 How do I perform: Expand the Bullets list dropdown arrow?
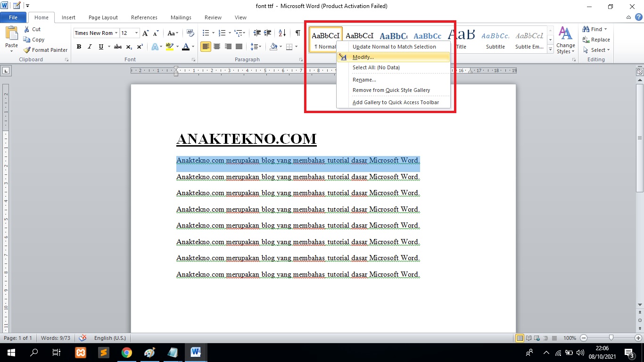point(213,33)
